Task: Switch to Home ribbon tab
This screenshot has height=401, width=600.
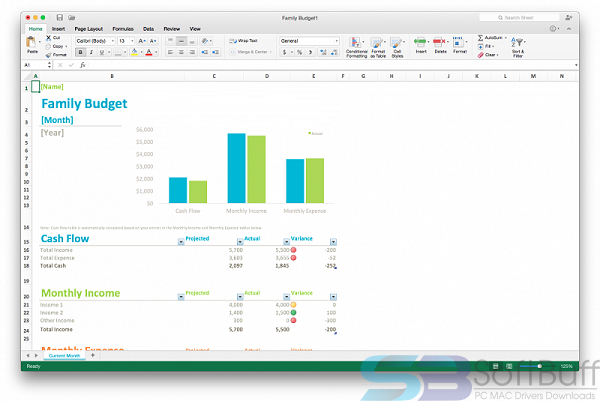Action: coord(36,29)
